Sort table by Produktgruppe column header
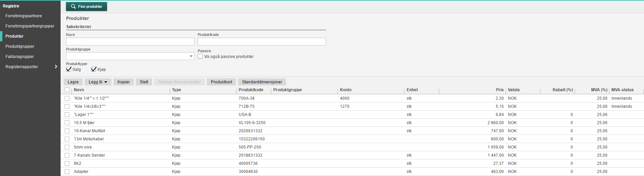This screenshot has width=644, height=176. [287, 90]
